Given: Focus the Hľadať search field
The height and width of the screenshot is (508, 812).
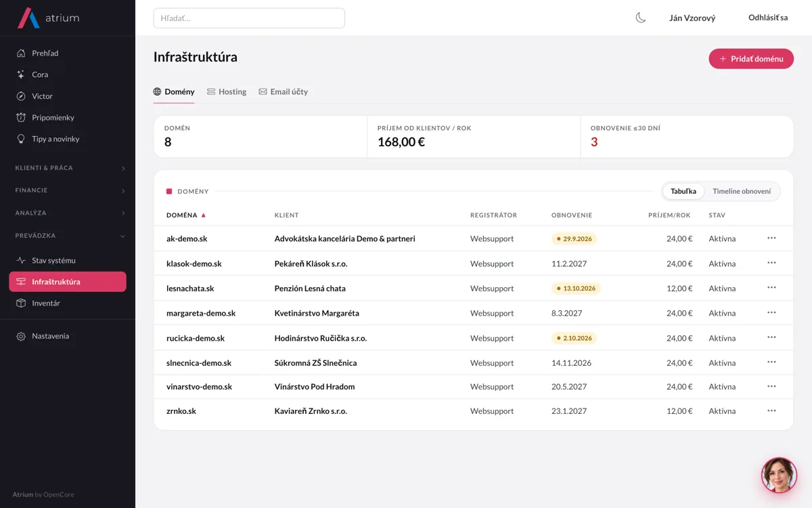Looking at the screenshot, I should 249,18.
